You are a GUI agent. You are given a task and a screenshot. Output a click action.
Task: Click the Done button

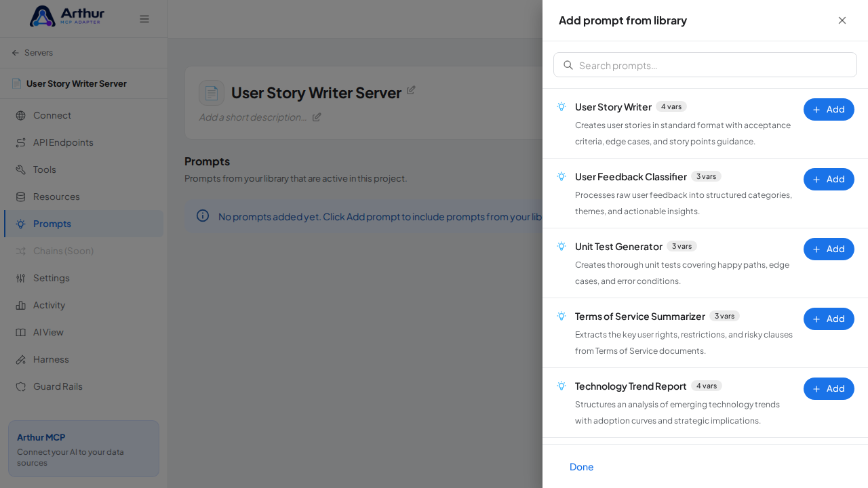[x=582, y=466]
